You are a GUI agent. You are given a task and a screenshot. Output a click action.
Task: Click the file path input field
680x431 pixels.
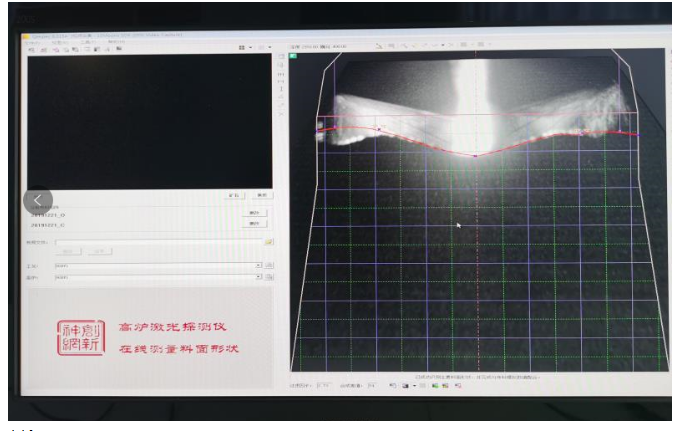(x=158, y=241)
